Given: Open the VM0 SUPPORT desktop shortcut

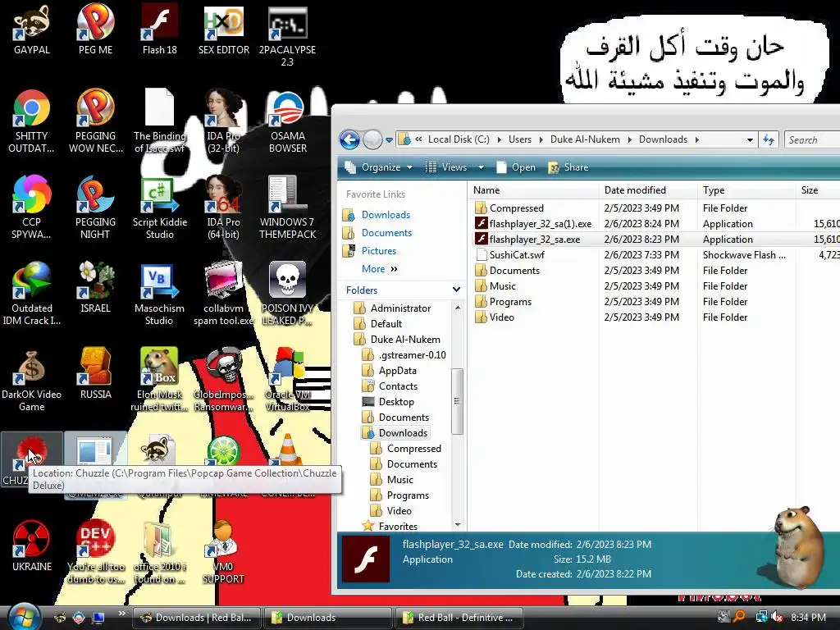Looking at the screenshot, I should coord(223,552).
